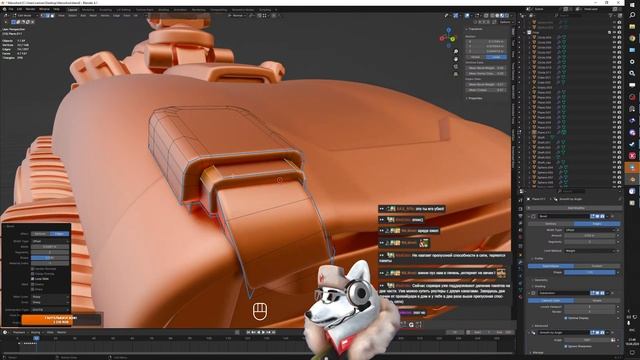Image resolution: width=640 pixels, height=360 pixels.
Task: Click the viewport zoom gizmo icon
Action: click(x=456, y=52)
